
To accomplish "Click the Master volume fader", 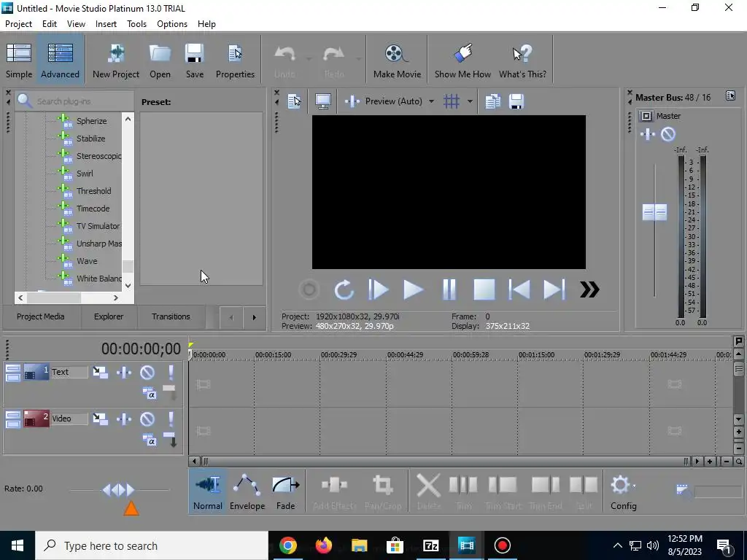I will click(x=654, y=212).
